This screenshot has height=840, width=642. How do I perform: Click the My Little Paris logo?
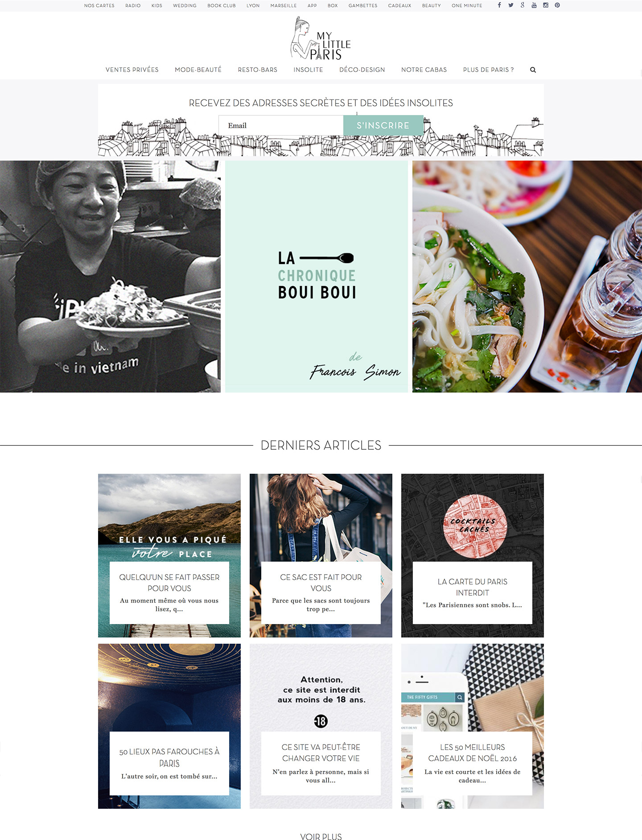[x=321, y=39]
